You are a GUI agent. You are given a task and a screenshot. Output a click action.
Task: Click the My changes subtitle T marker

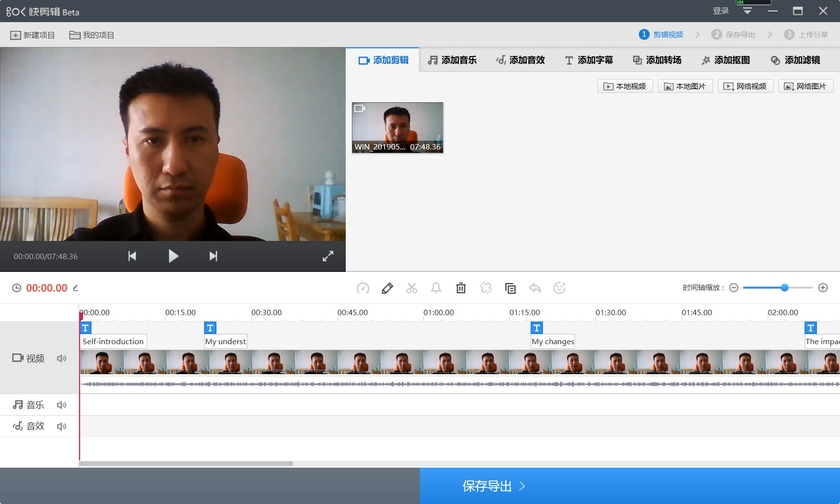pyautogui.click(x=537, y=328)
